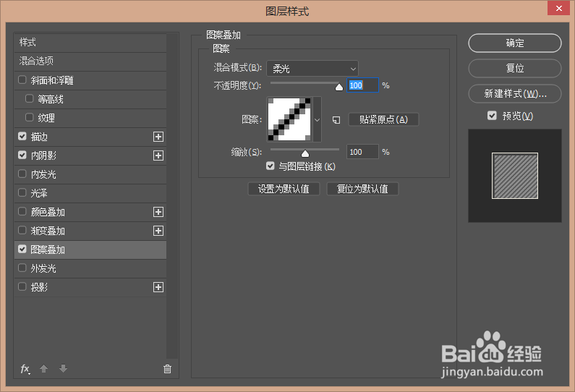
Task: Click the 不透明度 opacity slider handle
Action: tap(338, 87)
